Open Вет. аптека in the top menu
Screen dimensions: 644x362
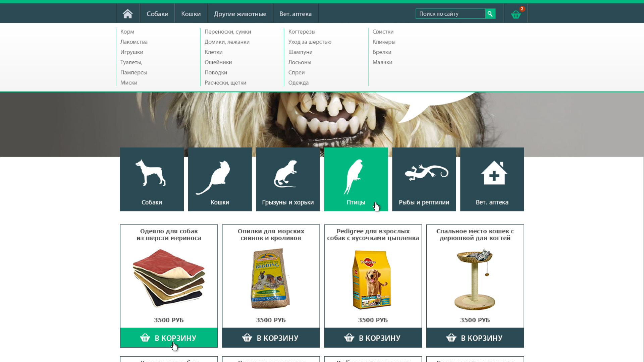click(296, 14)
